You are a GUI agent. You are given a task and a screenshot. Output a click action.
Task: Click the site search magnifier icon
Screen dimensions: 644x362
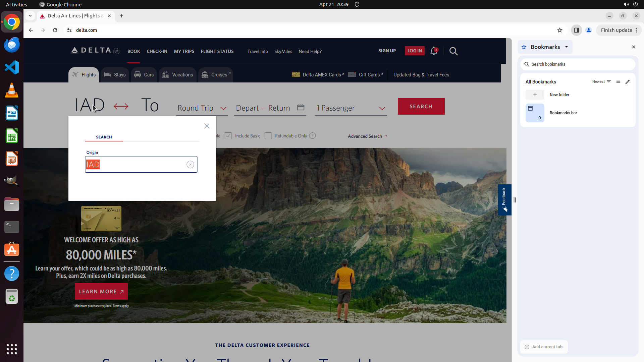tap(453, 51)
